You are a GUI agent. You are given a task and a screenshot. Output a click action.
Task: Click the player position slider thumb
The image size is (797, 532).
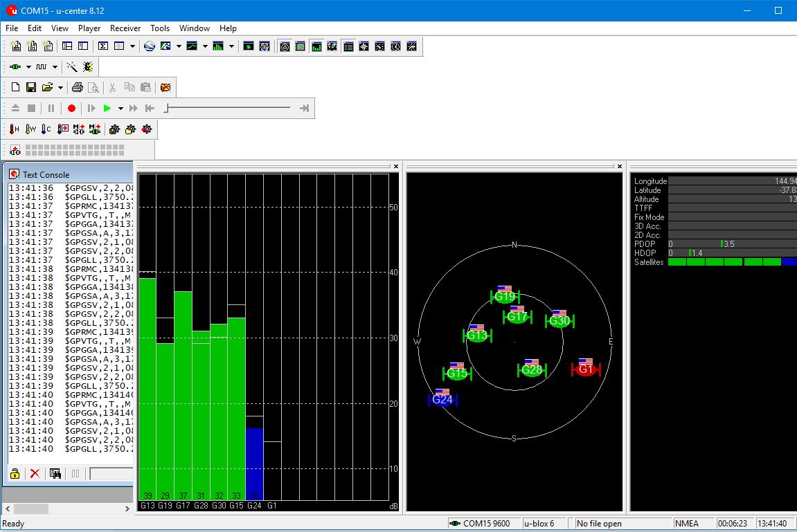pyautogui.click(x=166, y=108)
